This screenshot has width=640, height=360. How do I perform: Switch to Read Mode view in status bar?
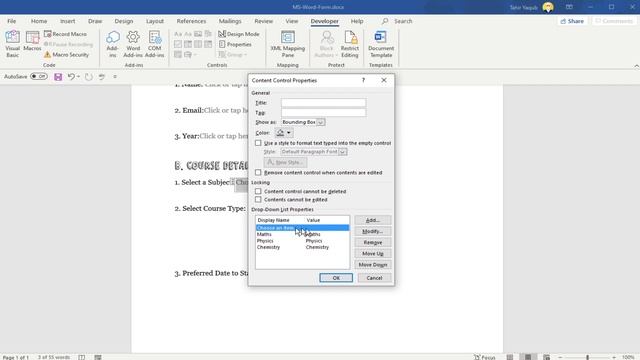point(510,357)
